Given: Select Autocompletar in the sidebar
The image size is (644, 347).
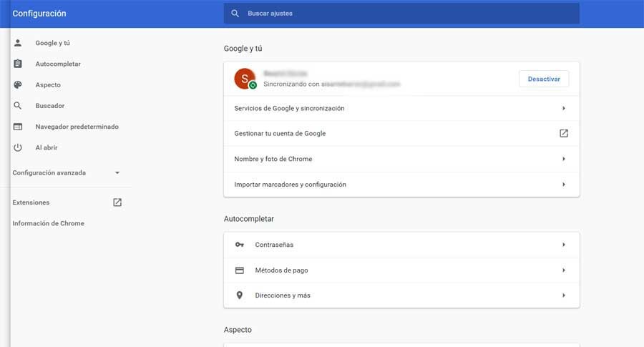Looking at the screenshot, I should coord(58,64).
